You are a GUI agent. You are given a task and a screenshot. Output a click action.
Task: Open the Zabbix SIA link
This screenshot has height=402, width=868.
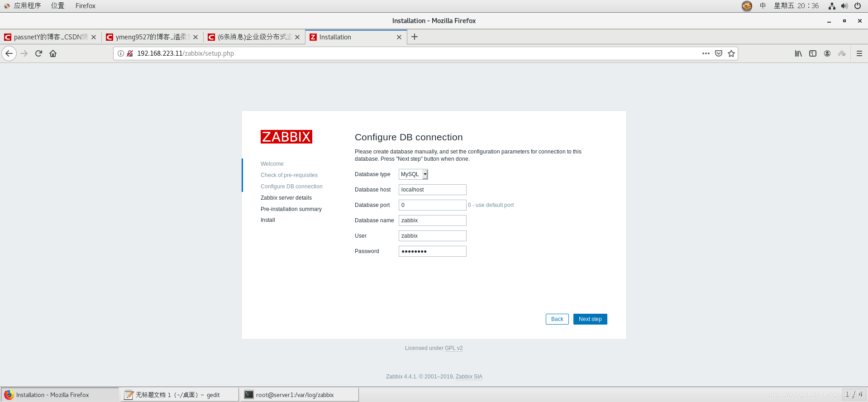[x=469, y=377]
